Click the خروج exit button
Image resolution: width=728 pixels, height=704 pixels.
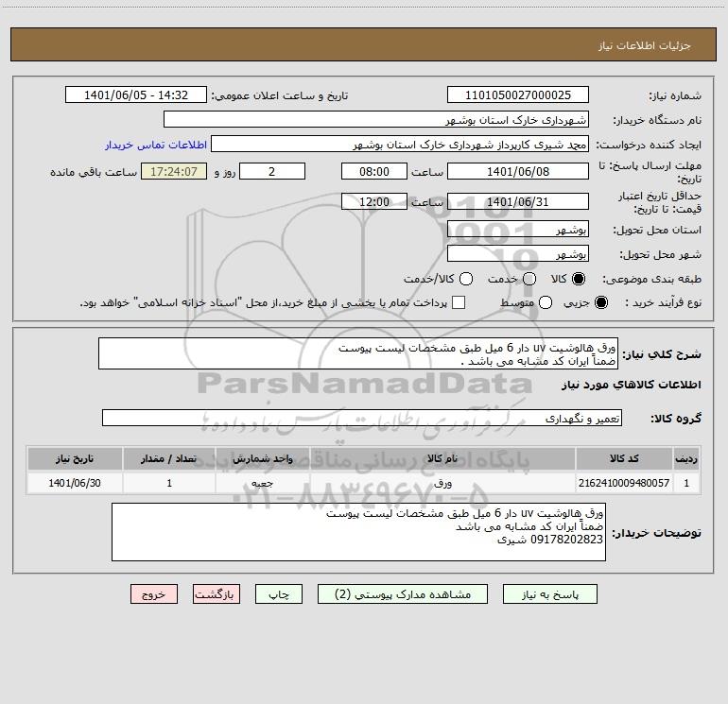[154, 594]
